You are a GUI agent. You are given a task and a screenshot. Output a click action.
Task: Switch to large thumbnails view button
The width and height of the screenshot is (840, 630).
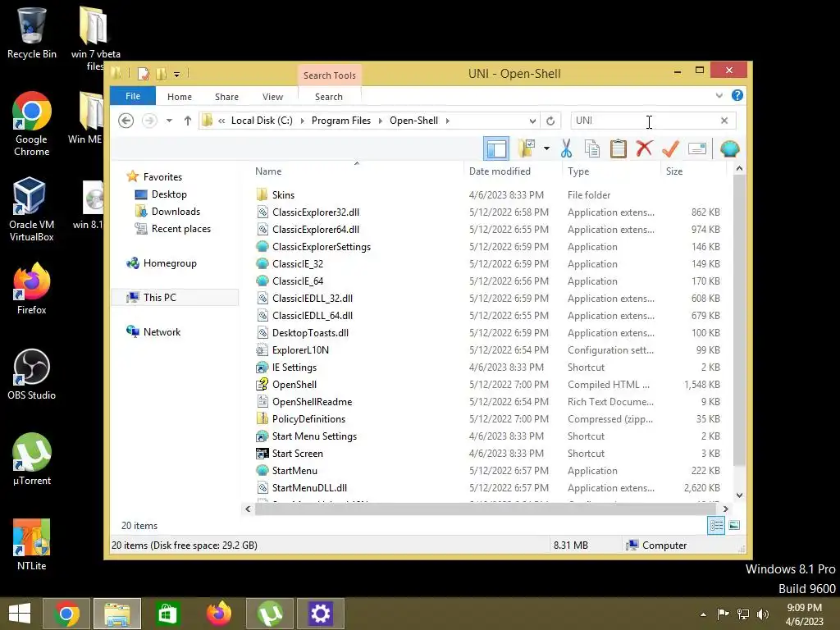click(734, 526)
